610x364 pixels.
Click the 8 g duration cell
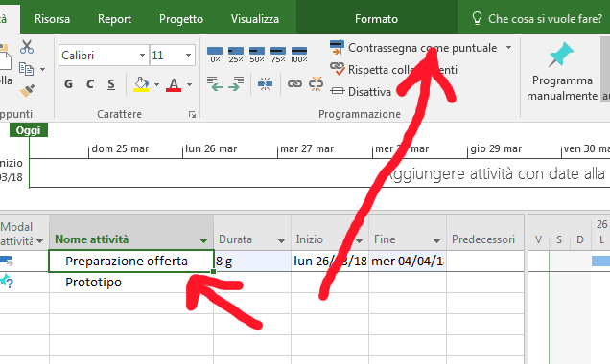tap(252, 262)
